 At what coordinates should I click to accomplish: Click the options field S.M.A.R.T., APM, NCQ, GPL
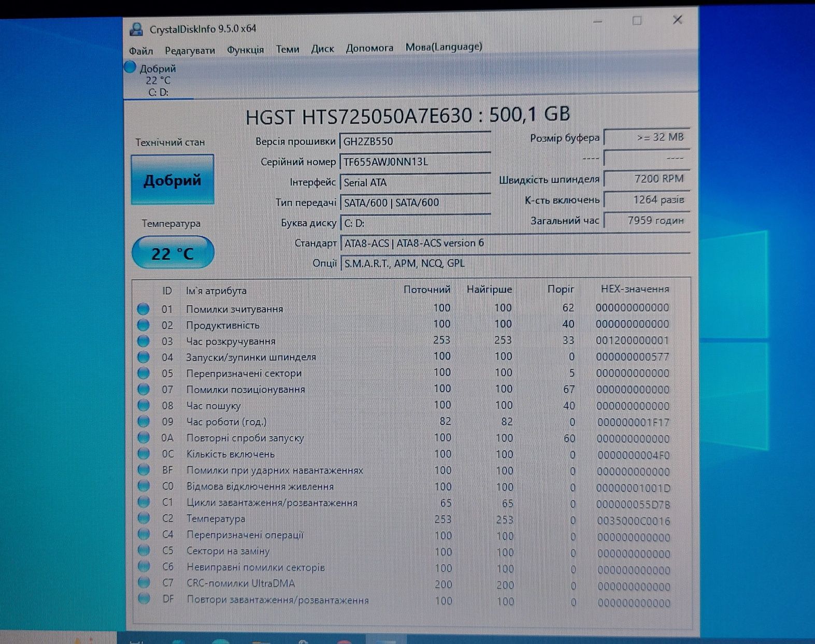click(x=515, y=263)
